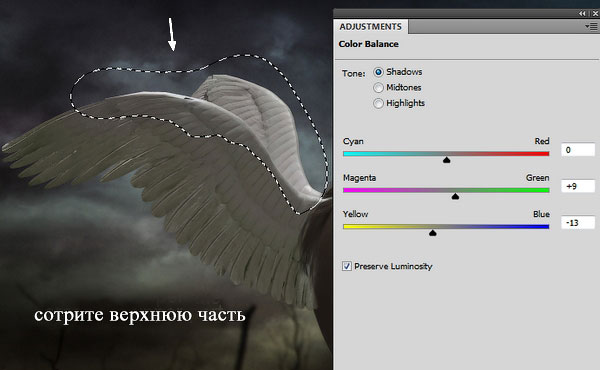Click the Yellow-Blue value field showing -13

tap(578, 222)
